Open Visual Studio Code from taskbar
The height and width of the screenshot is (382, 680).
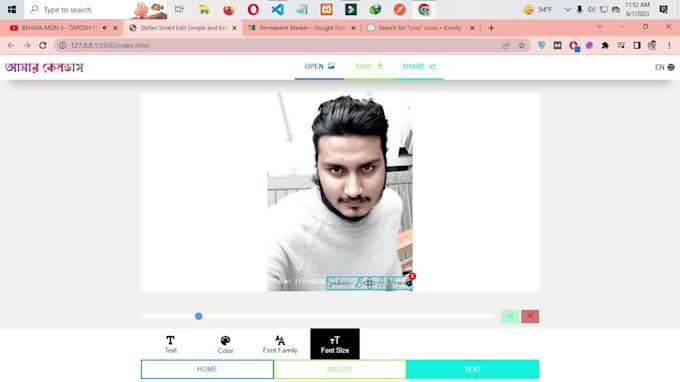(x=278, y=9)
